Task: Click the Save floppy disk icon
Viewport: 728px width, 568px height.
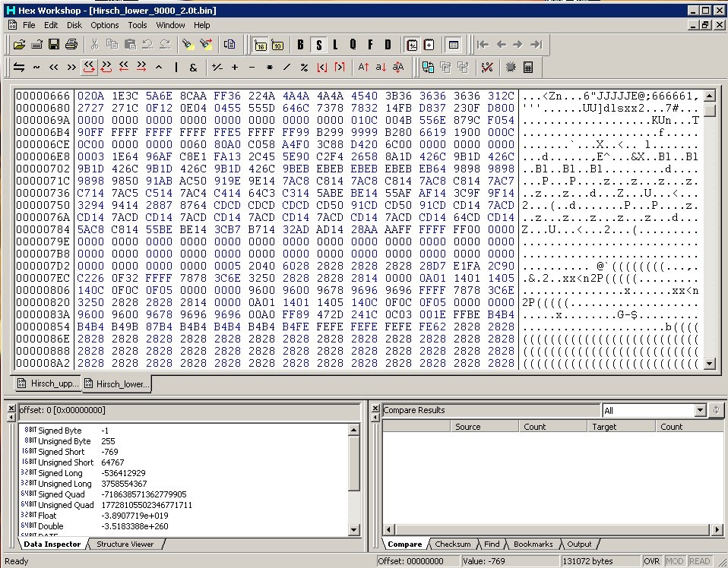Action: 54,45
